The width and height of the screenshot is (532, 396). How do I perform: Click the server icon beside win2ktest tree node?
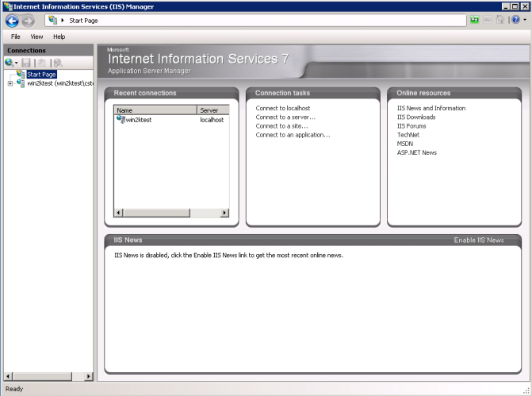click(21, 83)
